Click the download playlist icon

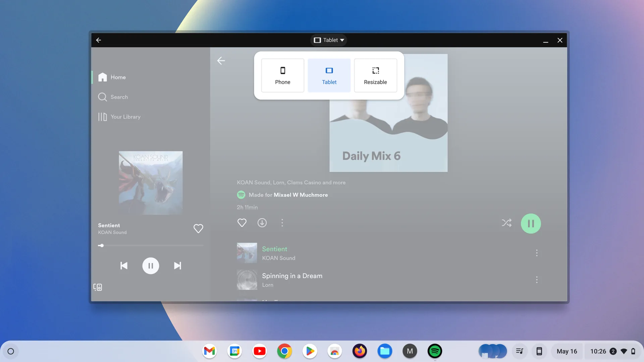click(262, 223)
